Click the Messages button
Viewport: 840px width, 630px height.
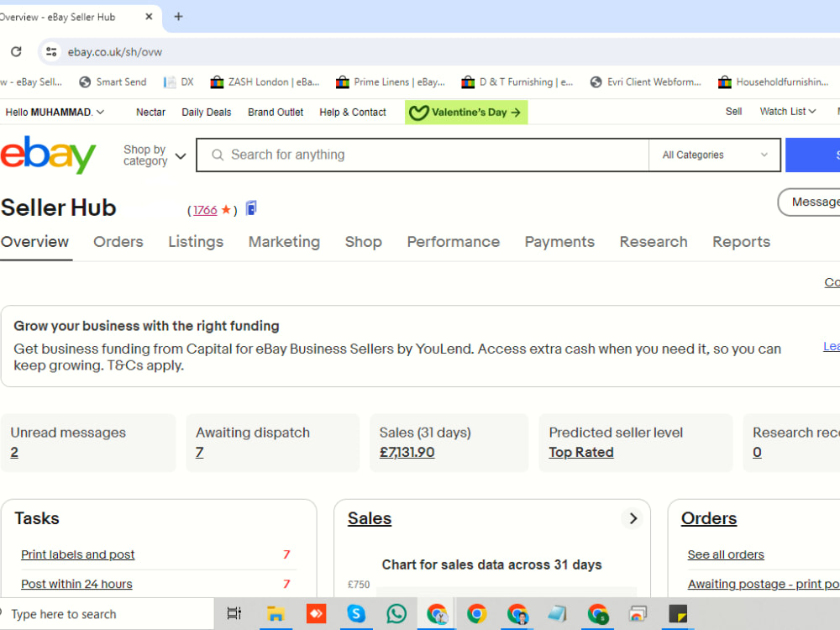coord(809,202)
